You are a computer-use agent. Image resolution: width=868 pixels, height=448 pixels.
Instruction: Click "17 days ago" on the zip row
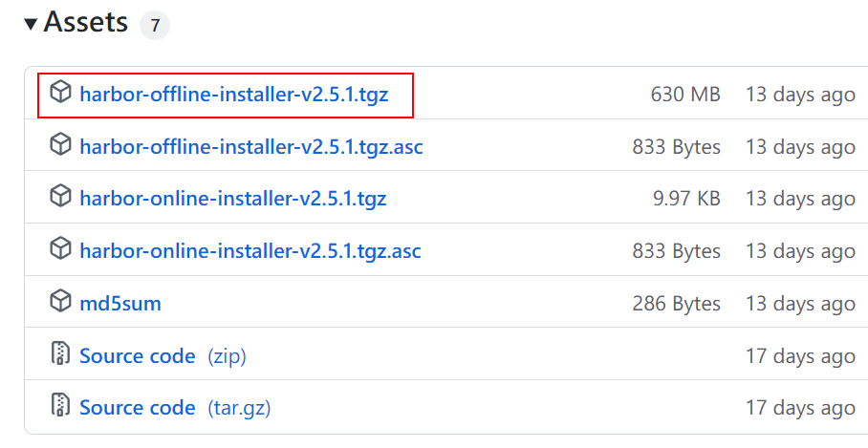click(800, 356)
